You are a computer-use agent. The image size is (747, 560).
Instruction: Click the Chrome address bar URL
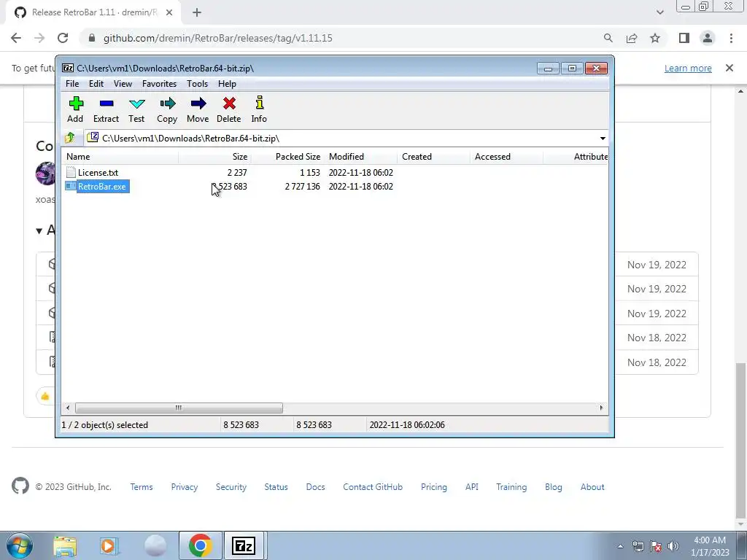[217, 38]
